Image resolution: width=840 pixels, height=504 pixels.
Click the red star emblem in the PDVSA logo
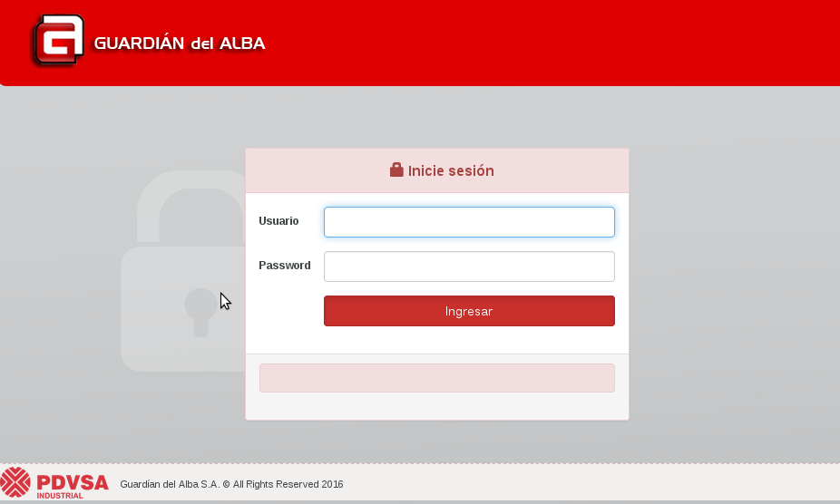pos(15,482)
